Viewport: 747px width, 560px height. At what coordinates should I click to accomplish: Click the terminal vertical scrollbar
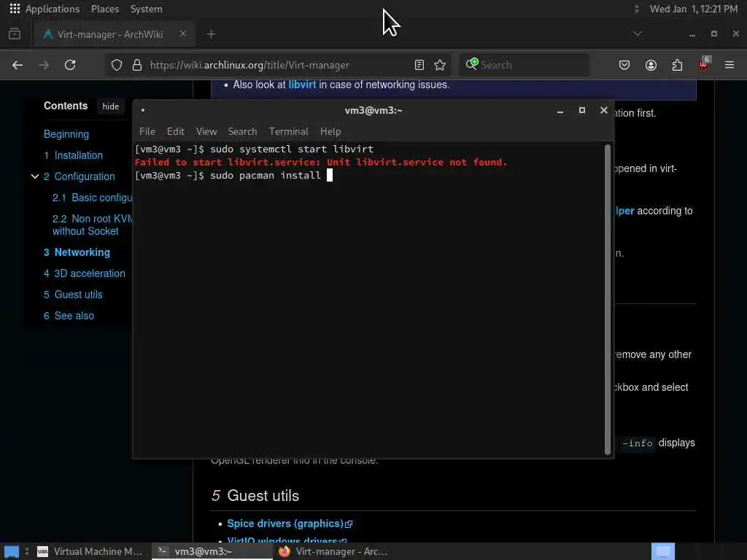[608, 300]
